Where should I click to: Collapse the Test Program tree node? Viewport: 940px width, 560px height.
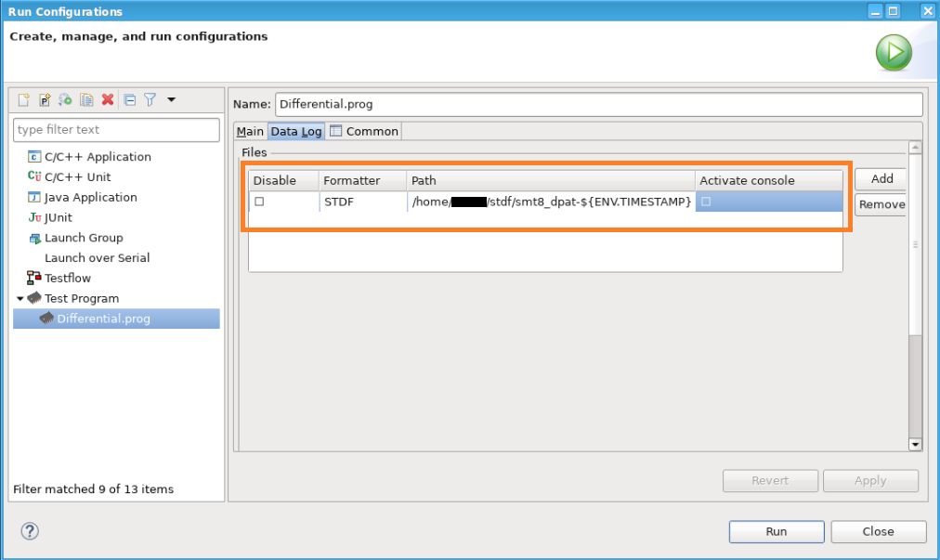[20, 298]
